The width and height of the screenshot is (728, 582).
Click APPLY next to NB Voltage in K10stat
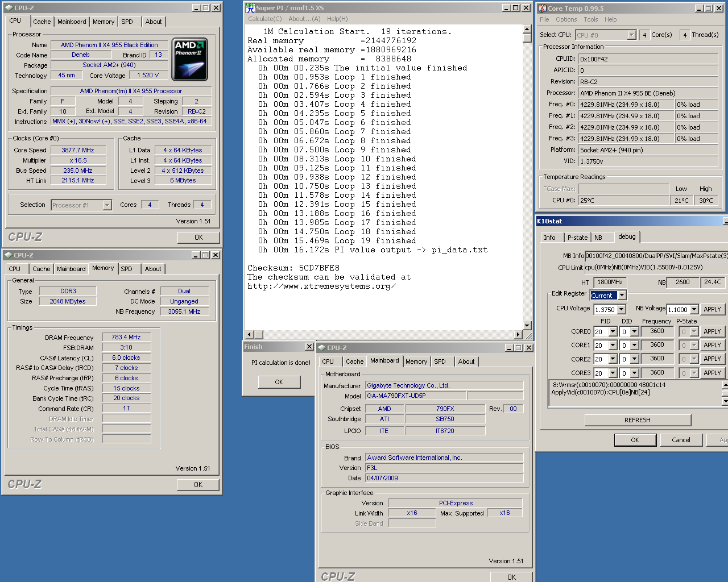click(x=712, y=309)
